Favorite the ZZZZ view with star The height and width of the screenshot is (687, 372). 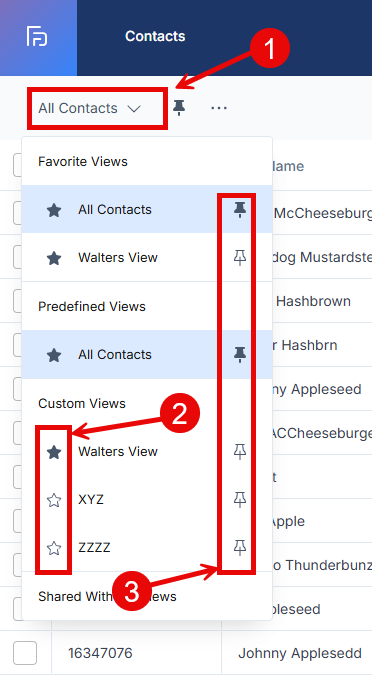pos(54,548)
